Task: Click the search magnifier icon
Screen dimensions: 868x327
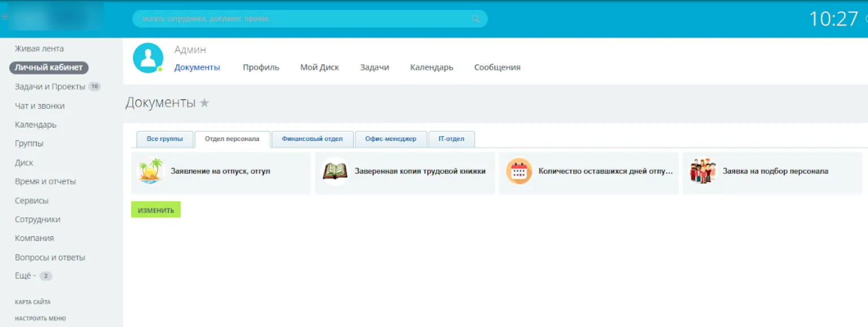Action: tap(476, 19)
